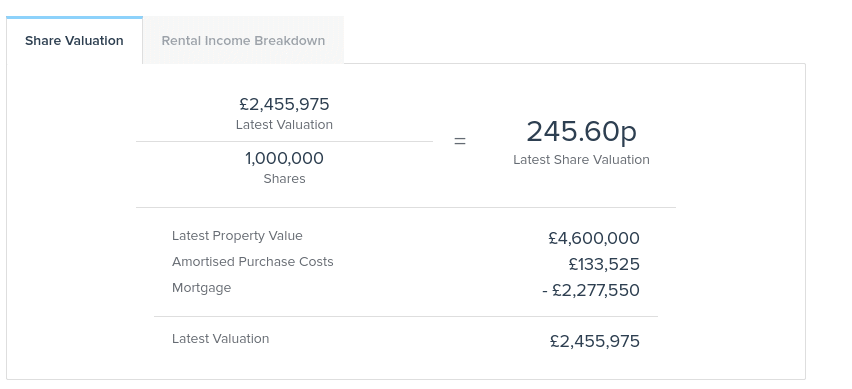Click the Latest Share Valuation label

[581, 160]
